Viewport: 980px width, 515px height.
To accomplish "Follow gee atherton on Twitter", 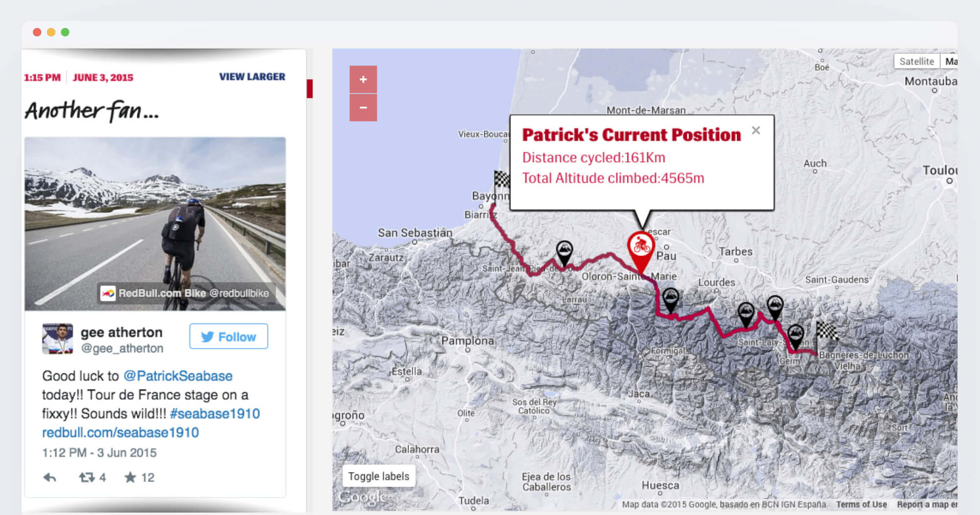I will (229, 337).
